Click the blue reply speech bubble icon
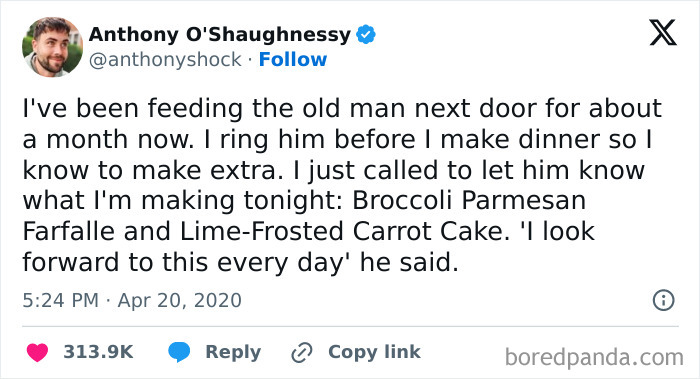The image size is (700, 379). click(179, 352)
